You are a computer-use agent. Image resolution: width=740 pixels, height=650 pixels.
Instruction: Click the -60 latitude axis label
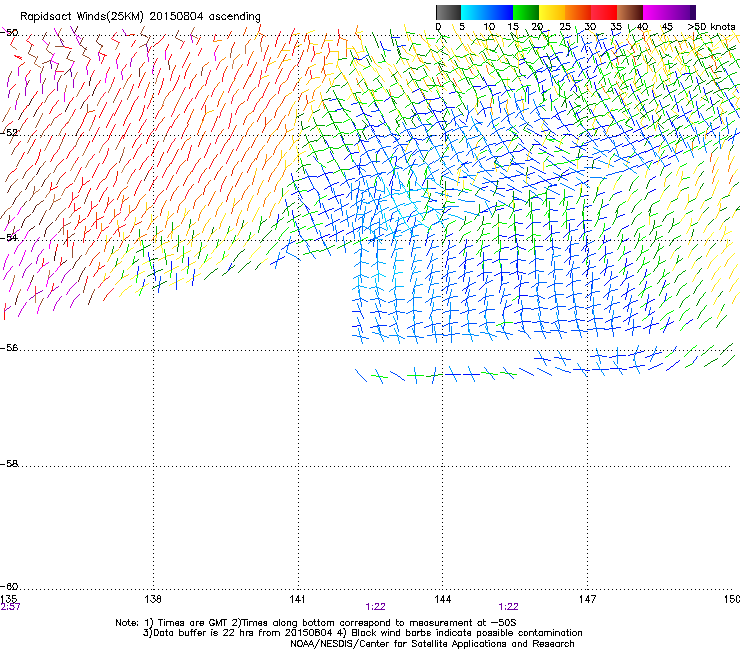tap(9, 586)
